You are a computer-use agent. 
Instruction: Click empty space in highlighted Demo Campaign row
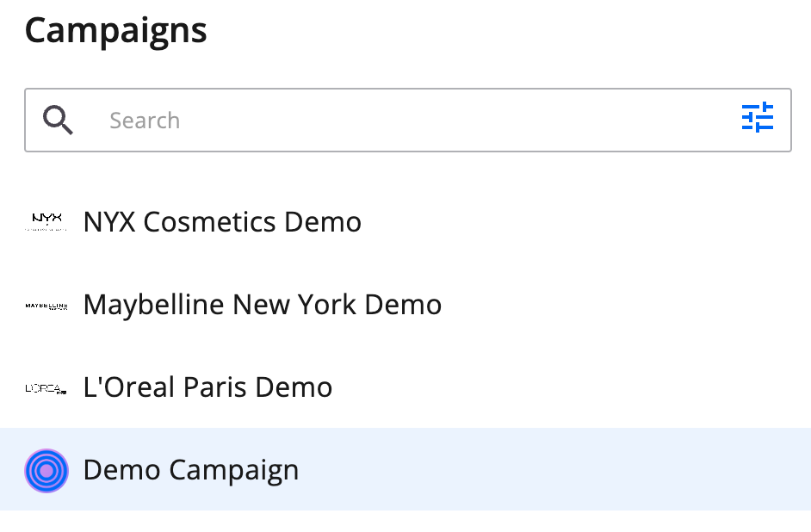click(x=554, y=469)
